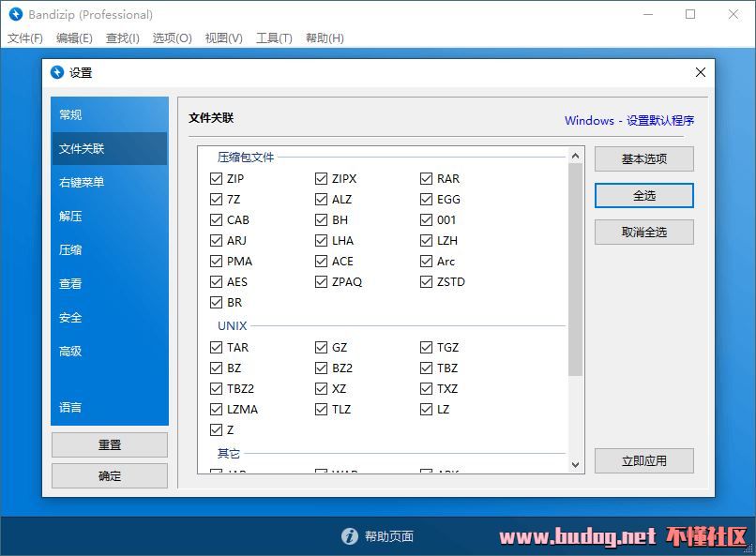Select the 压缩 settings category
Image resolution: width=756 pixels, height=556 pixels.
pyautogui.click(x=70, y=249)
